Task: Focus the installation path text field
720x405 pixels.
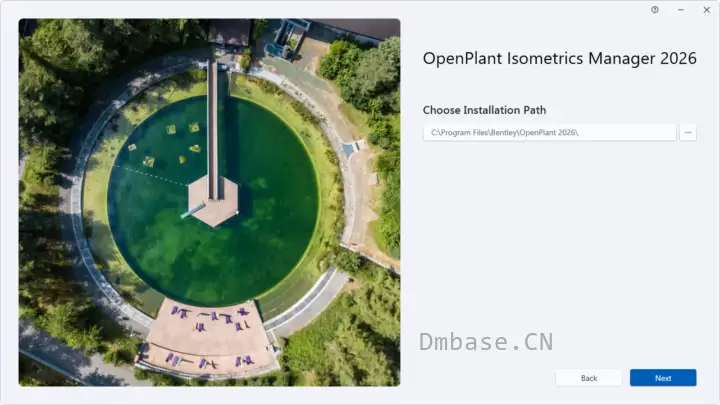Action: pos(549,132)
